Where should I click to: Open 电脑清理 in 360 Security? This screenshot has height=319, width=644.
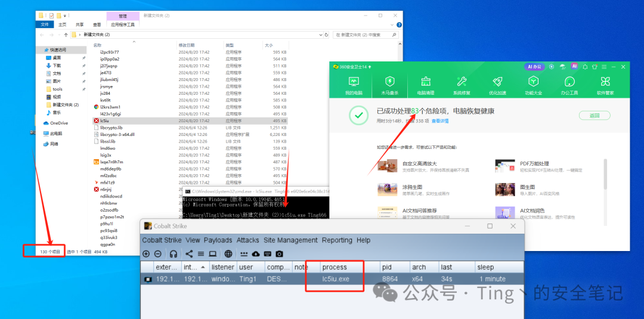[x=426, y=85]
